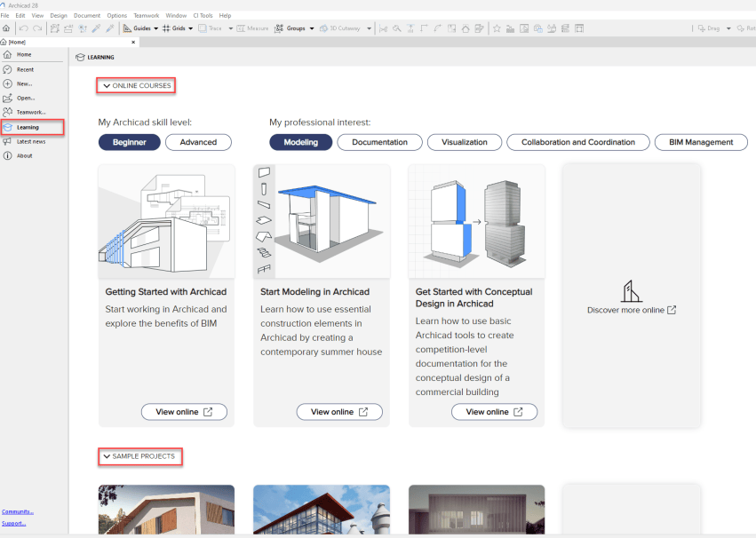Screen dimensions: 756x538
Task: Select the Advanced skill level
Action: [x=198, y=142]
